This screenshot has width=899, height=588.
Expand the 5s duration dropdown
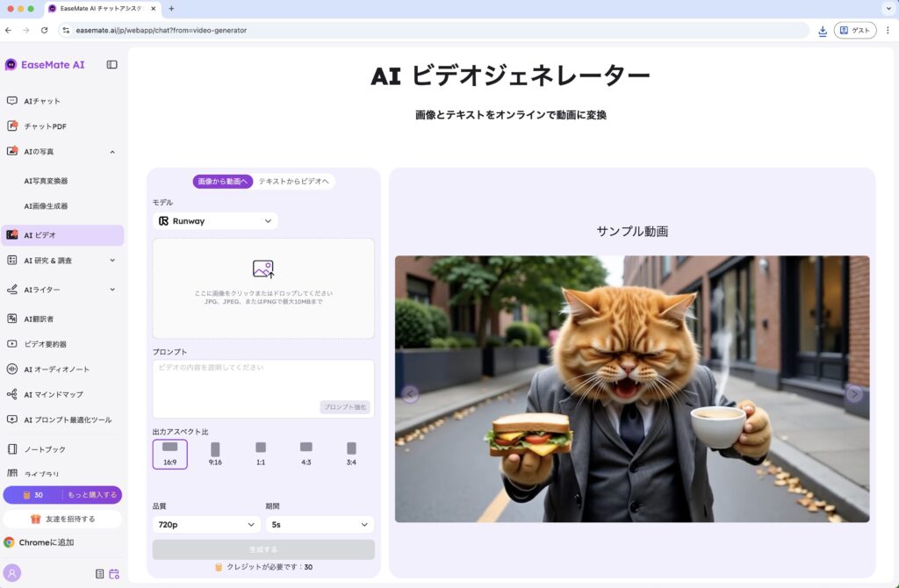coord(320,525)
